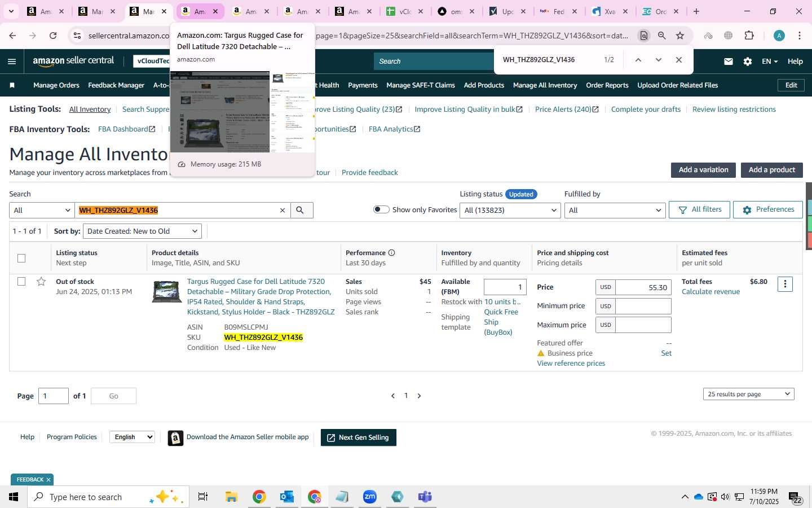Click the magnifier search button beside the SKU field
This screenshot has height=508, width=812.
(301, 210)
